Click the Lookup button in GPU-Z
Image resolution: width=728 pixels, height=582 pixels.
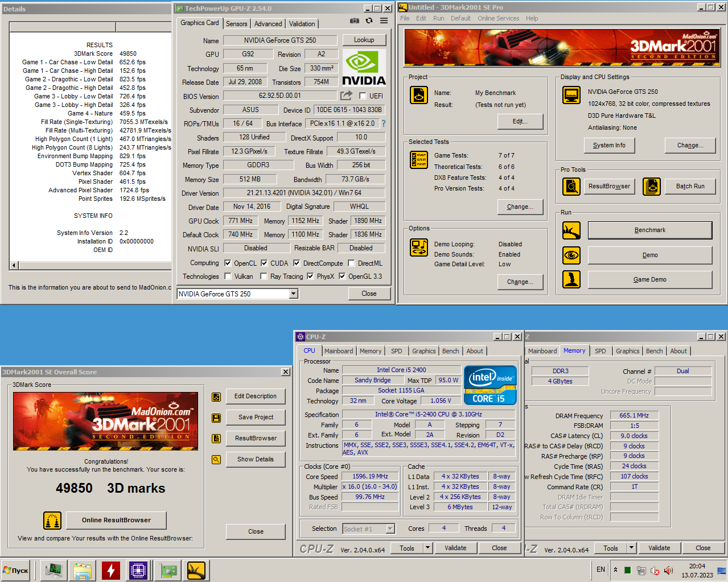click(364, 40)
